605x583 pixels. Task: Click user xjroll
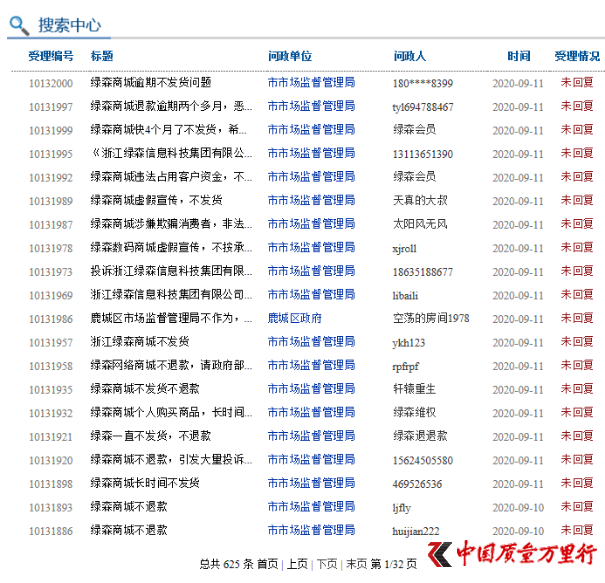click(405, 248)
